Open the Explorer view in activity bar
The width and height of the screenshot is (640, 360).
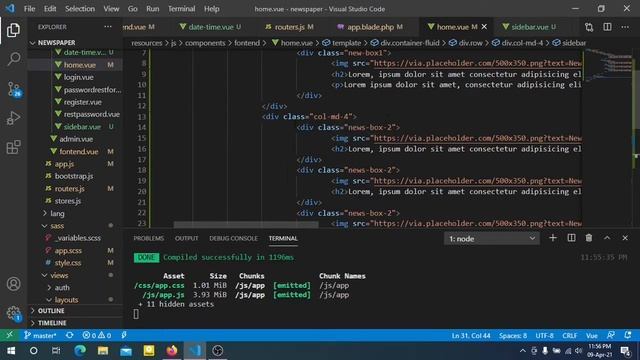[13, 30]
